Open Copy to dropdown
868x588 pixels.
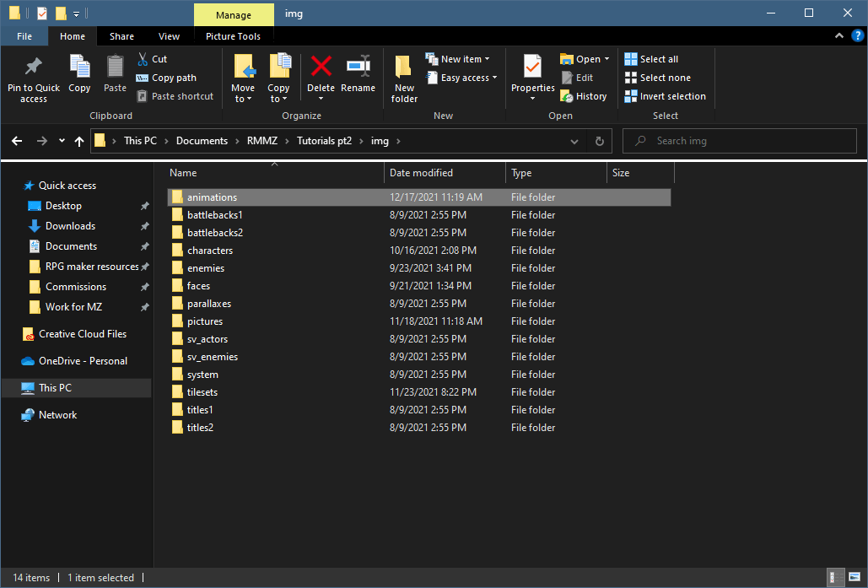click(x=278, y=79)
